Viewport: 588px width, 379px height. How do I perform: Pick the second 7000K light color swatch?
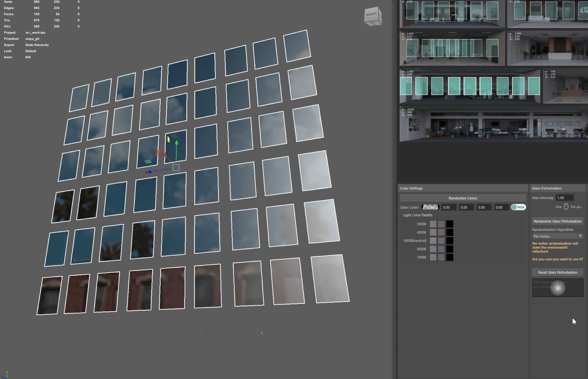(441, 257)
